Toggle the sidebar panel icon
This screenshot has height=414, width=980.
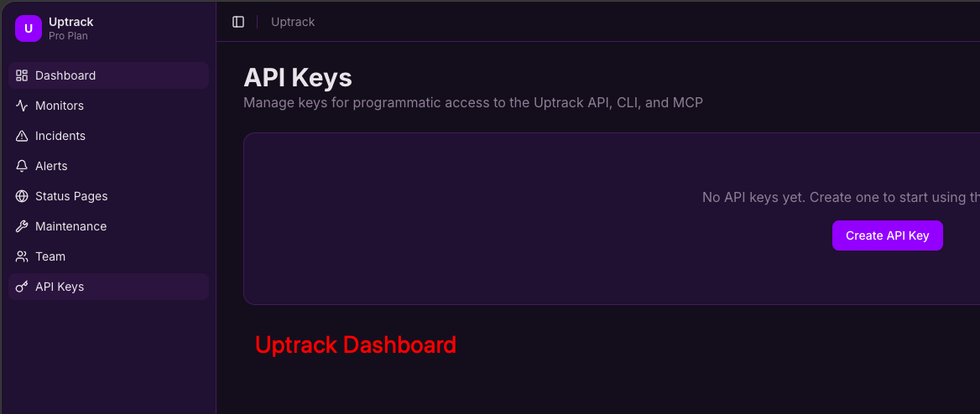[238, 22]
